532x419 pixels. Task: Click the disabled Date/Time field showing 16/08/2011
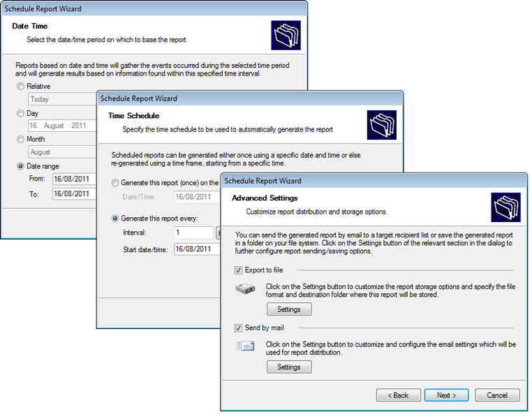tap(197, 197)
